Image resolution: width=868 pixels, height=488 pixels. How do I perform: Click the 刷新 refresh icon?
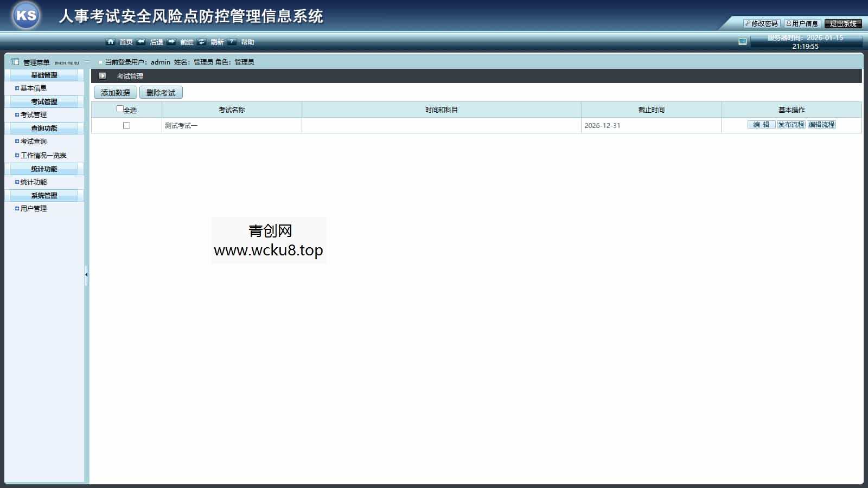[201, 41]
